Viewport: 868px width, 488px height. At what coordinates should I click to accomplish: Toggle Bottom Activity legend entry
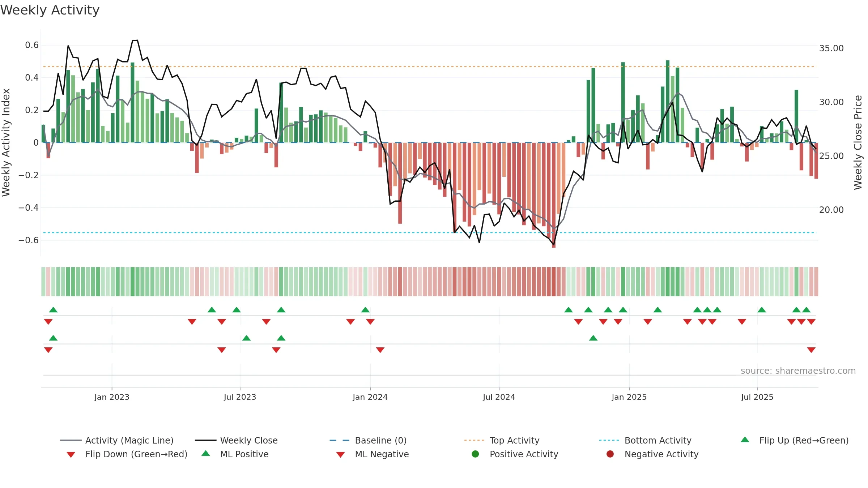click(x=645, y=440)
